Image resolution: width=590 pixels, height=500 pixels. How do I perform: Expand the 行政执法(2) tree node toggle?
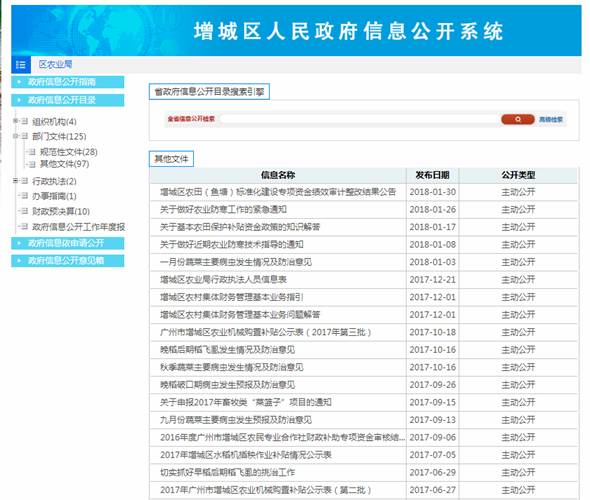point(15,181)
